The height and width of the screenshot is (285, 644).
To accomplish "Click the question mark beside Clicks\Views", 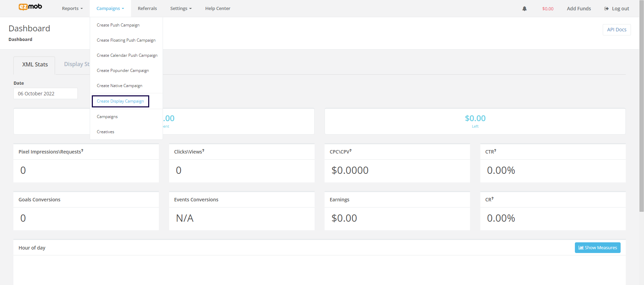I will point(203,151).
